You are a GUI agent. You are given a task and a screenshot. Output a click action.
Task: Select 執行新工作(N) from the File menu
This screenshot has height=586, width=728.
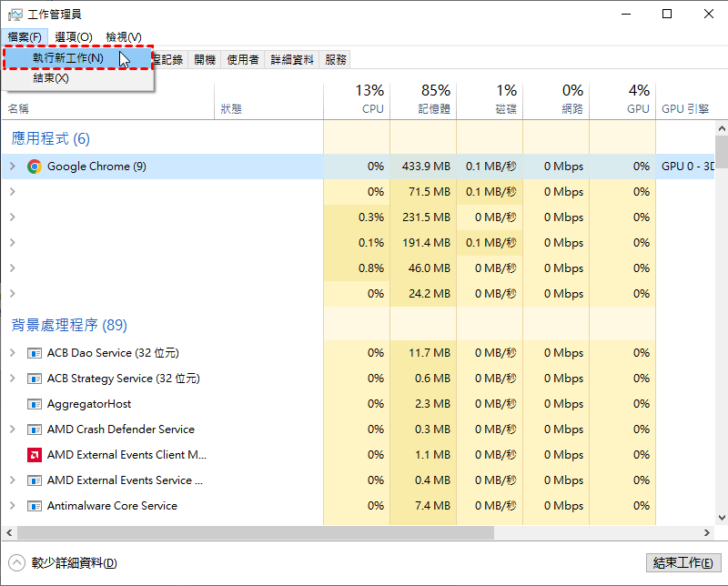68,58
